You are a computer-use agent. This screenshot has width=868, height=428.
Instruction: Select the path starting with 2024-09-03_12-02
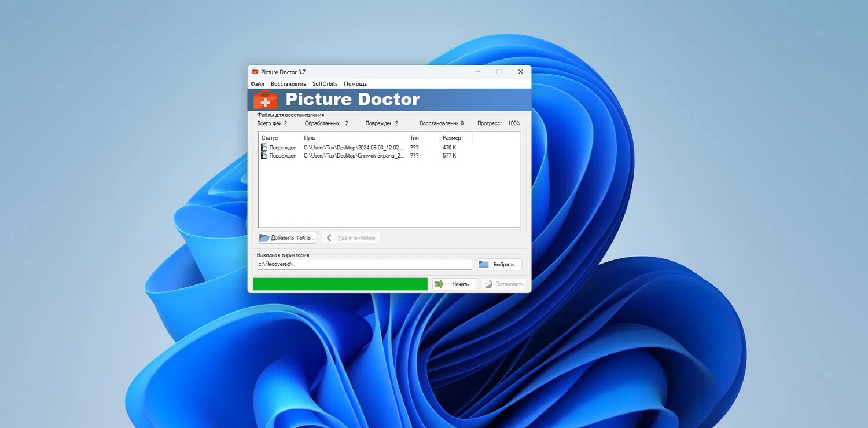click(354, 148)
